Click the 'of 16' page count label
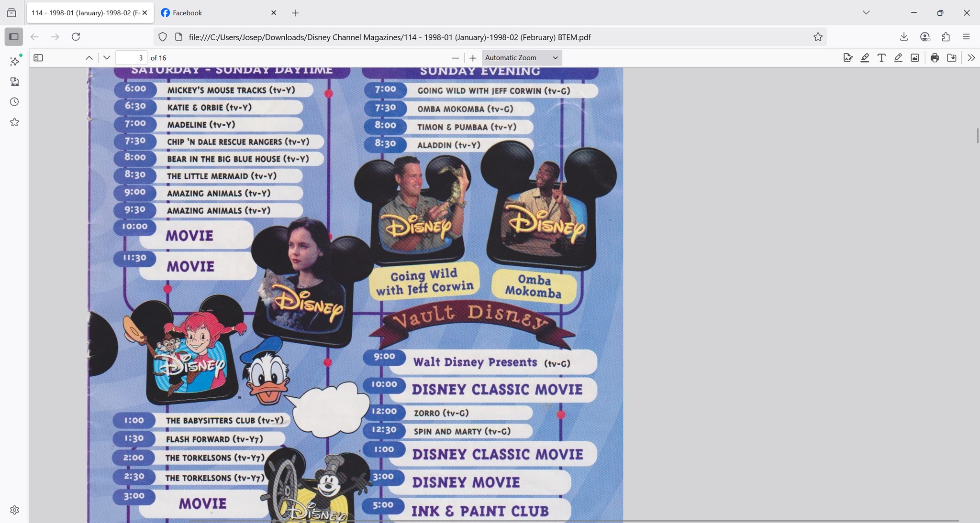Viewport: 980px width, 523px height. click(x=158, y=58)
